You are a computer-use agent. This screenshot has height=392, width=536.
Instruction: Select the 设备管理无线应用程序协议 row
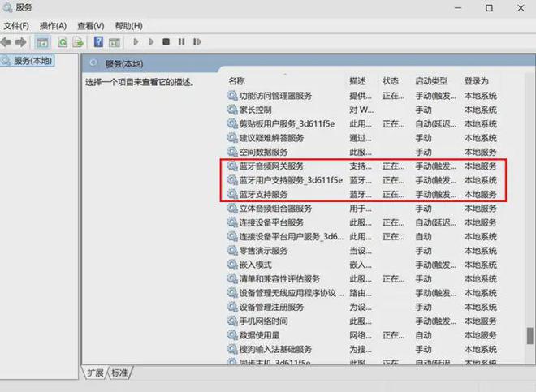click(x=362, y=293)
